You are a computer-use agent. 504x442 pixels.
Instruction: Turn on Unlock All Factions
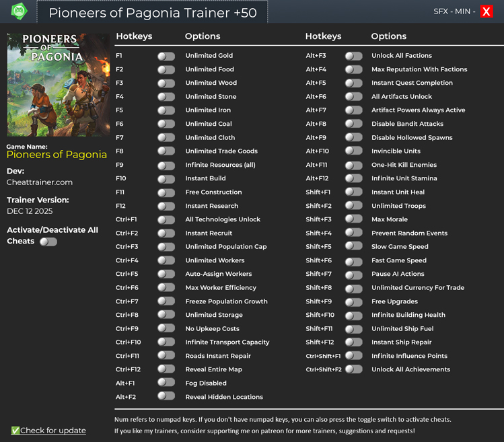point(353,57)
